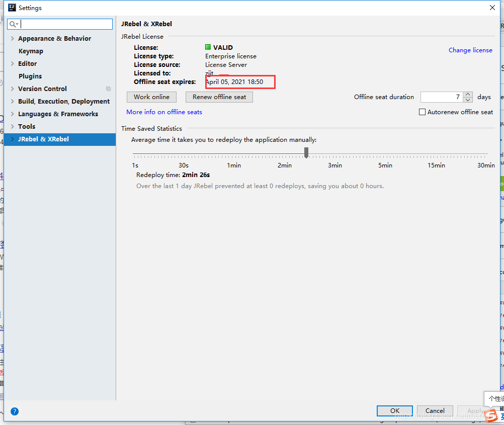The height and width of the screenshot is (425, 504).
Task: Click the help question mark icon
Action: pos(15,411)
